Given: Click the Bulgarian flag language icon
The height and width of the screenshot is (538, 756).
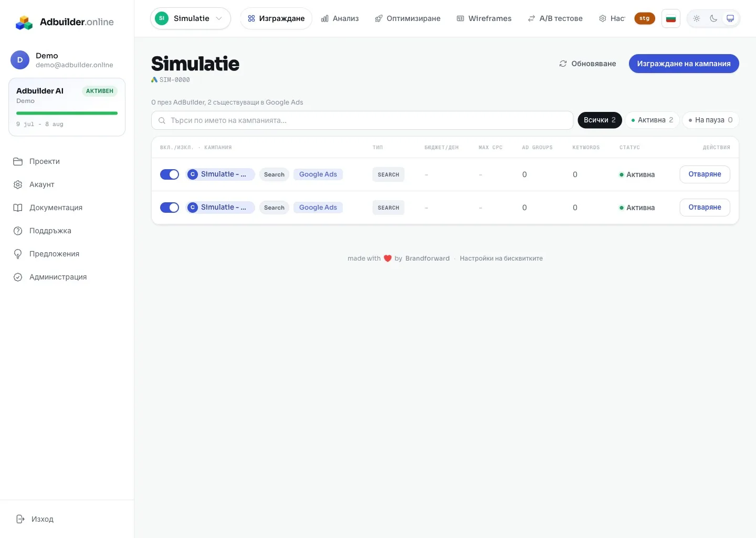Looking at the screenshot, I should coord(671,18).
